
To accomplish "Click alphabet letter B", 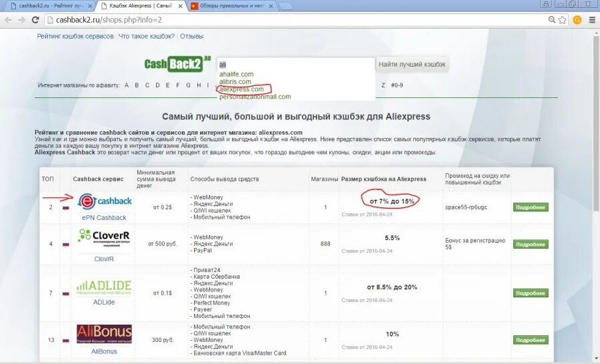I will point(137,85).
